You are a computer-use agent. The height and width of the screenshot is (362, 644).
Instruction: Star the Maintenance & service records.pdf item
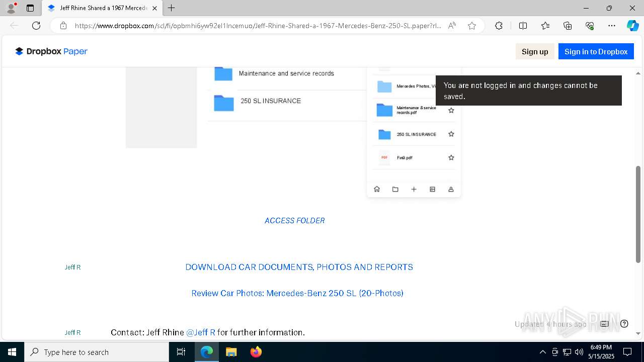[x=451, y=110]
